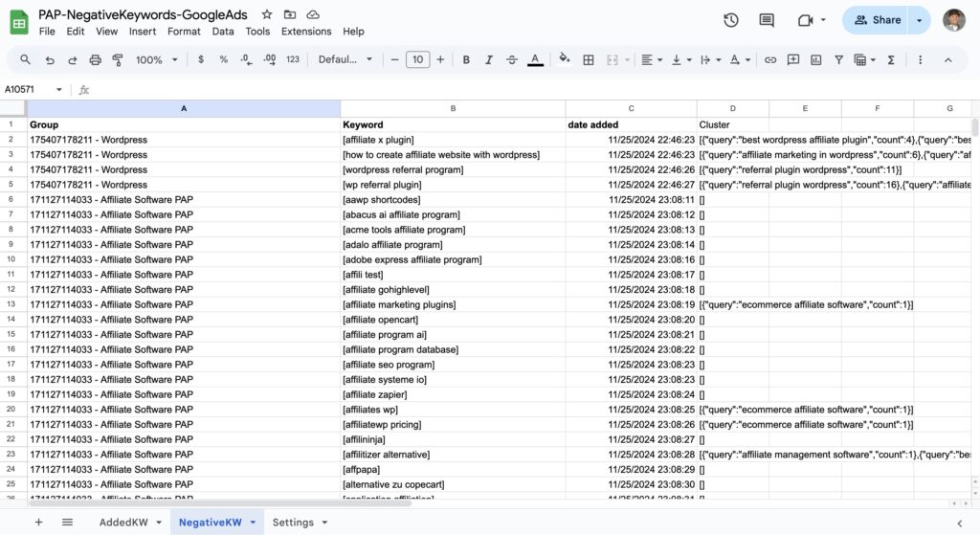980x535 pixels.
Task: Open the merge cells dropdown arrow
Action: point(627,60)
